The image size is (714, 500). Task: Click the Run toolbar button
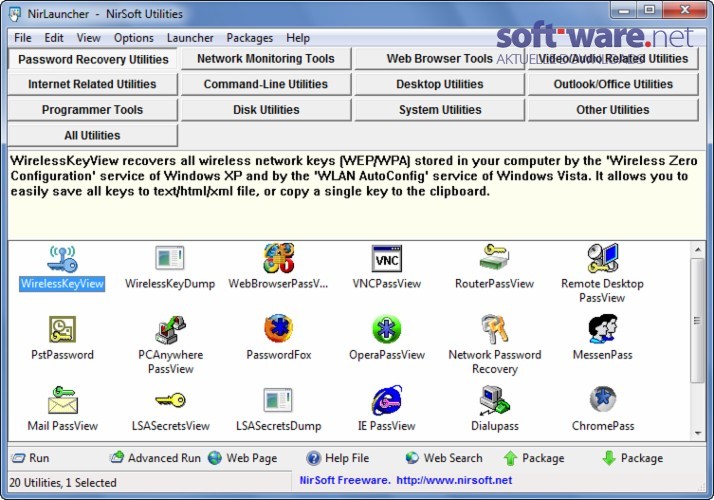[x=30, y=458]
